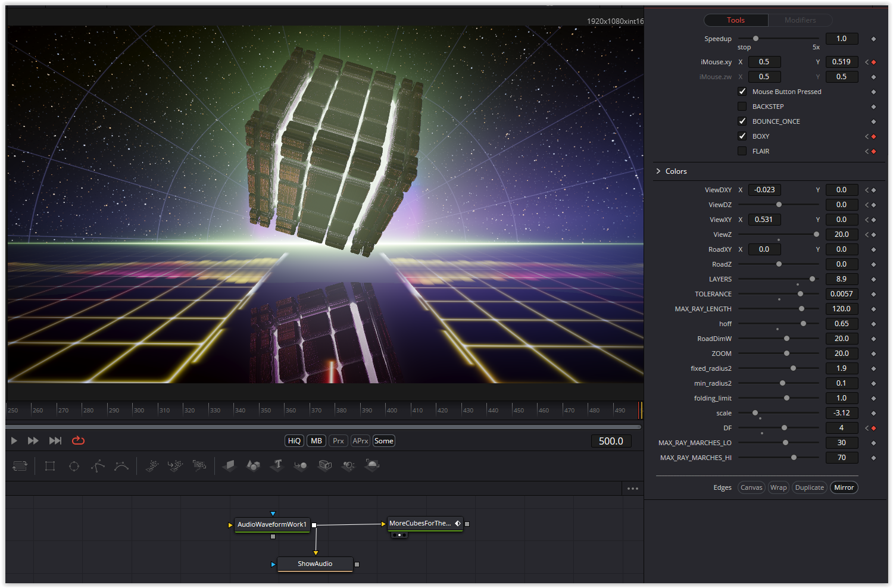
Task: Add a Text 3D node from toolbar
Action: coord(277,465)
